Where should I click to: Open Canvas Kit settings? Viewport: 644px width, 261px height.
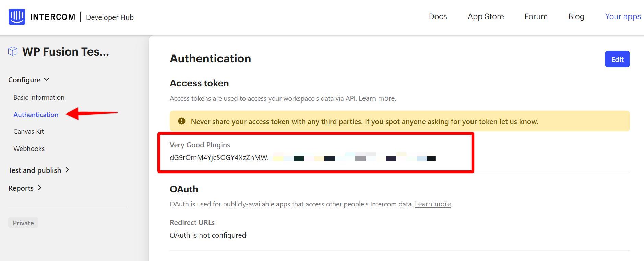28,131
